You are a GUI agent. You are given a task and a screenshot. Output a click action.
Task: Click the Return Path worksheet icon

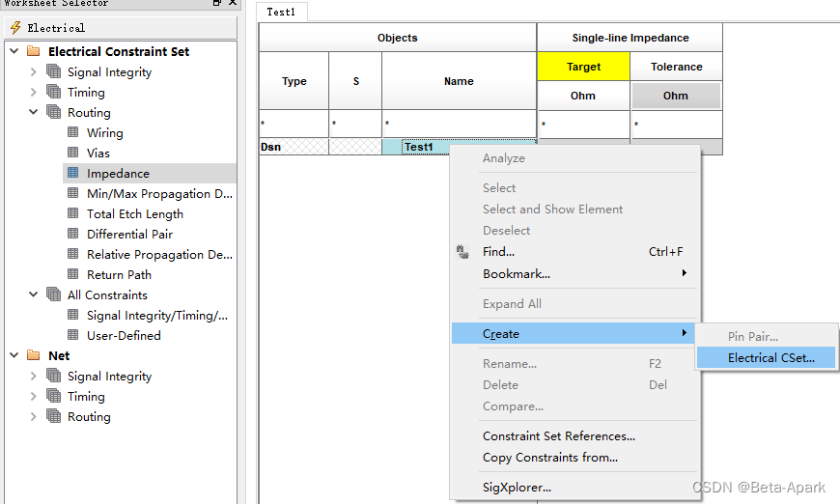[73, 275]
